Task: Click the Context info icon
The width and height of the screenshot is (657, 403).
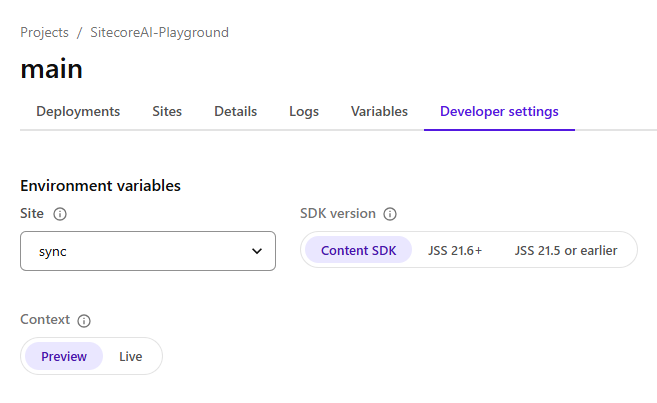Action: point(84,321)
